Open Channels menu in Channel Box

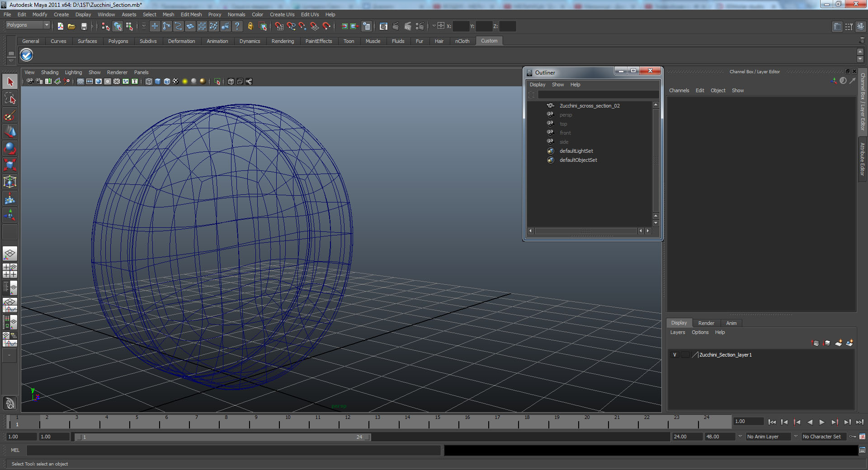679,90
